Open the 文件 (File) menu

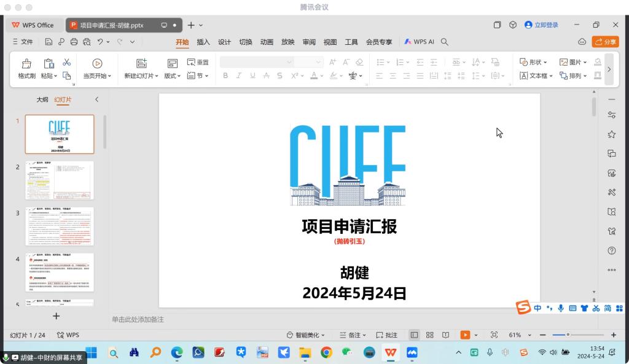23,42
